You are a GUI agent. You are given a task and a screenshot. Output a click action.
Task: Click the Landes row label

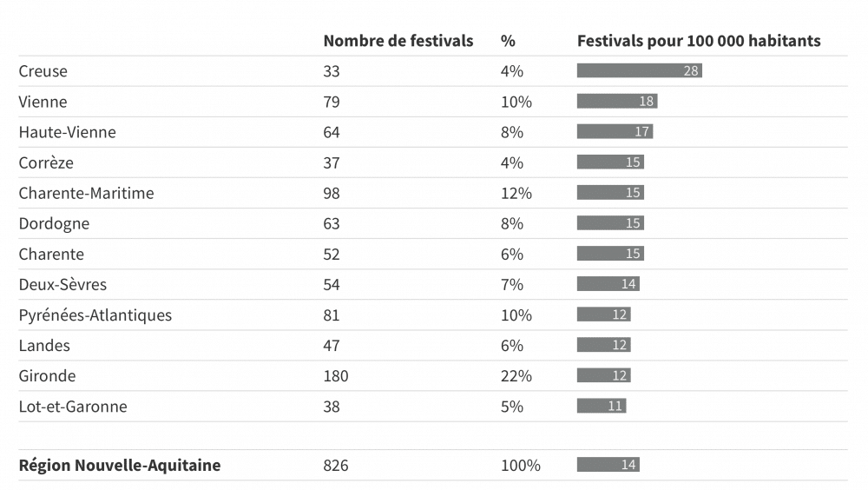(44, 345)
